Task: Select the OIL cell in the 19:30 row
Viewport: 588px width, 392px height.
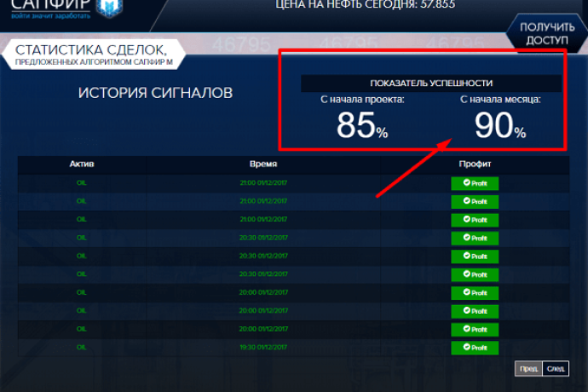Action: (x=81, y=348)
